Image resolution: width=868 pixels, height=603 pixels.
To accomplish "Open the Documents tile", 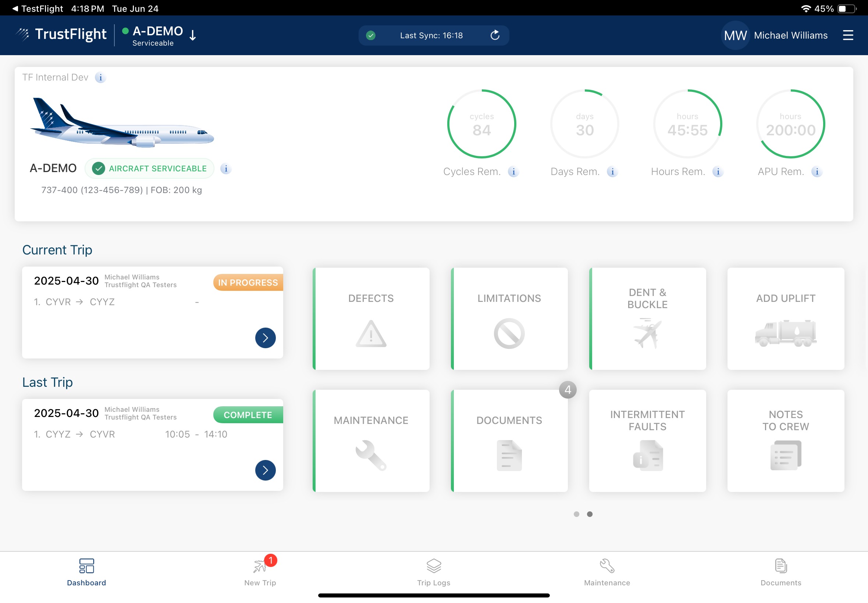I will 509,440.
